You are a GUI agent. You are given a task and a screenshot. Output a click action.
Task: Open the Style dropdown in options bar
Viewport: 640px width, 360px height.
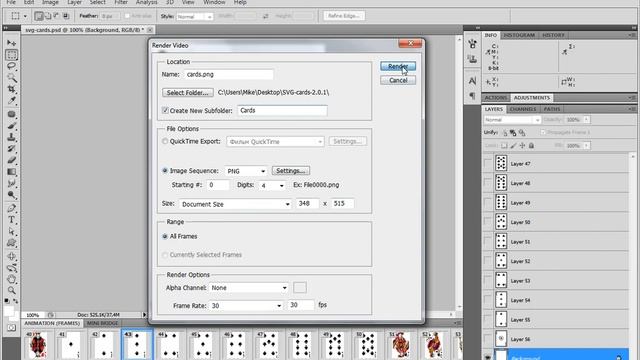point(194,16)
